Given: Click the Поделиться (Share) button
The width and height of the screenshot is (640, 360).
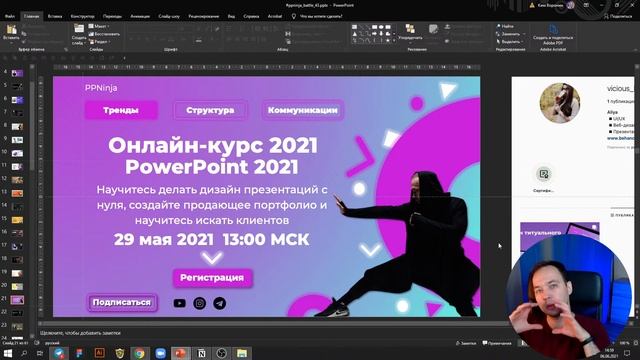Looking at the screenshot, I should pyautogui.click(x=618, y=16).
